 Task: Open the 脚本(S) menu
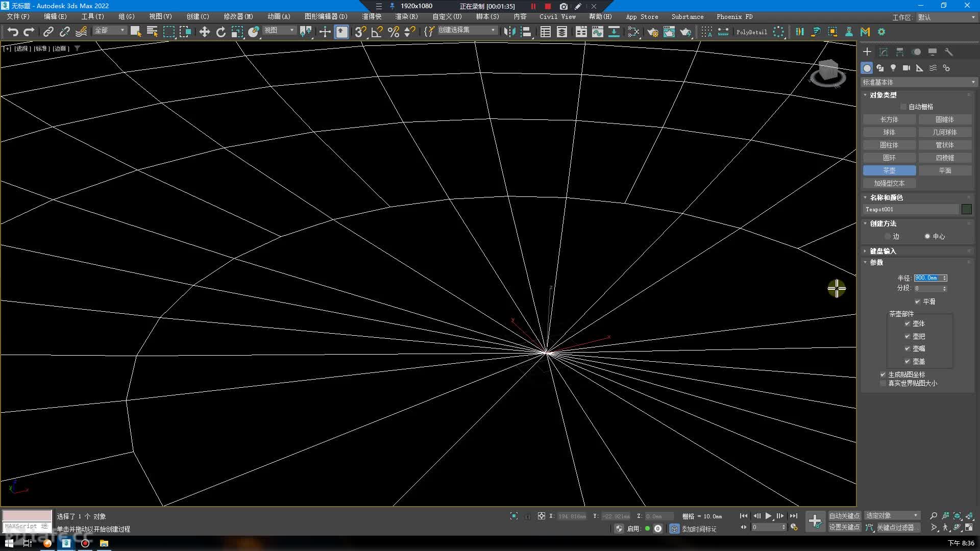click(x=487, y=17)
